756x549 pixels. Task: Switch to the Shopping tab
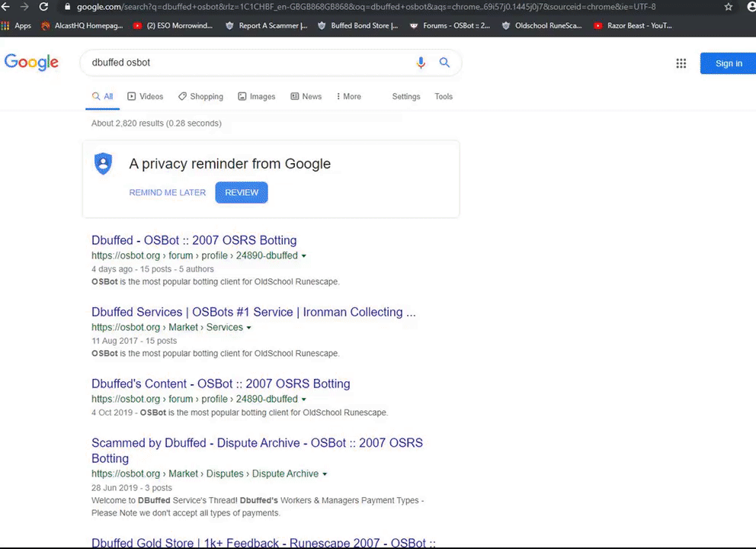[x=200, y=97]
